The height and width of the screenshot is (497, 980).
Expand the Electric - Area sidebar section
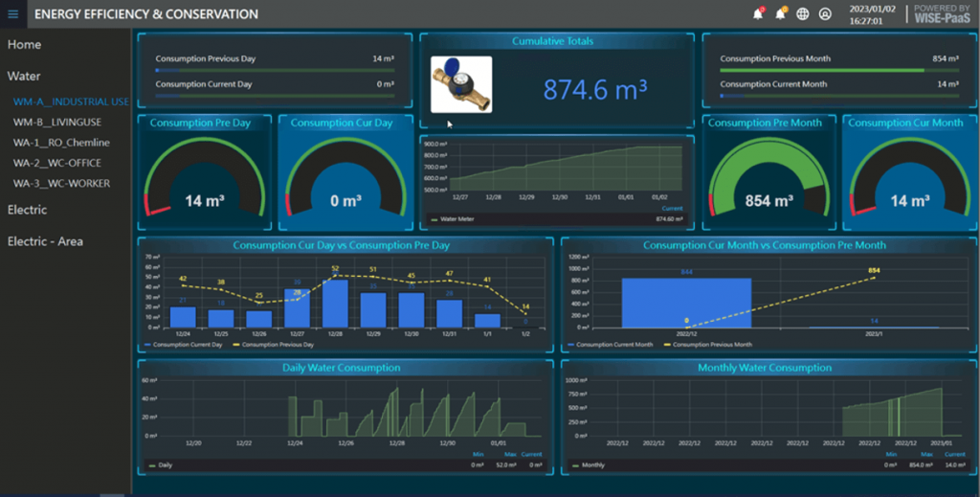click(x=44, y=241)
